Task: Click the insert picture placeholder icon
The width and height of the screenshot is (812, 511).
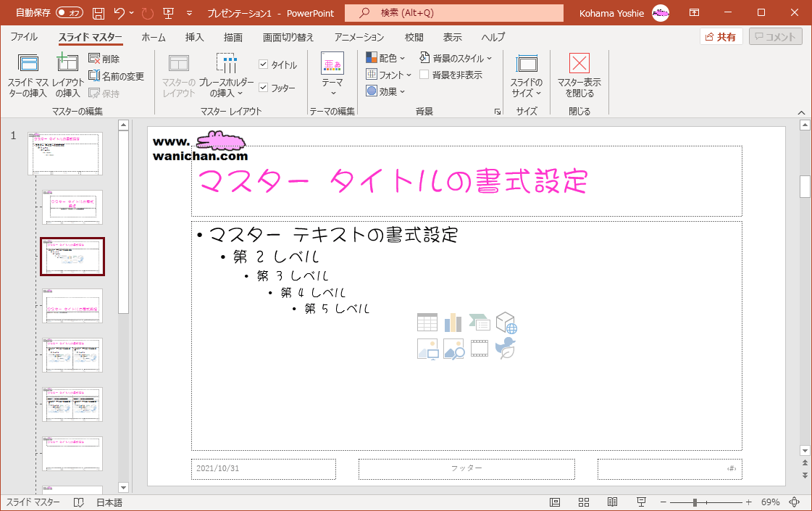Action: click(428, 349)
